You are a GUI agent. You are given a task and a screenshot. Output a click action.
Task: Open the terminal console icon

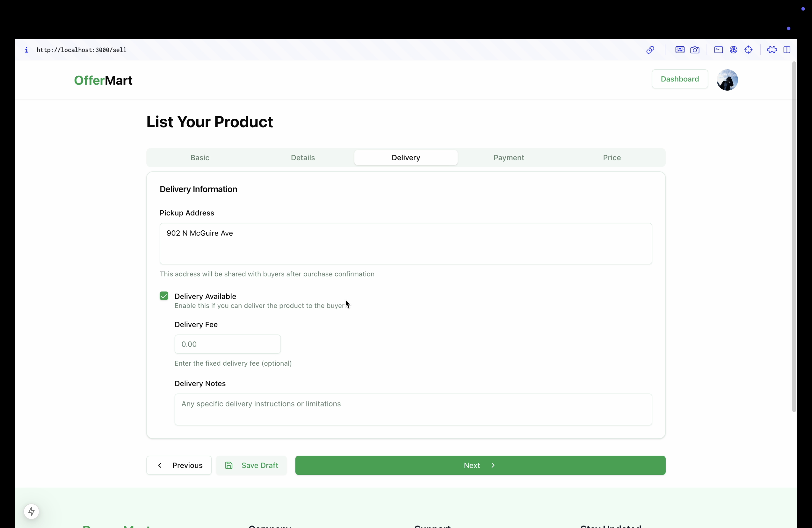pyautogui.click(x=718, y=50)
